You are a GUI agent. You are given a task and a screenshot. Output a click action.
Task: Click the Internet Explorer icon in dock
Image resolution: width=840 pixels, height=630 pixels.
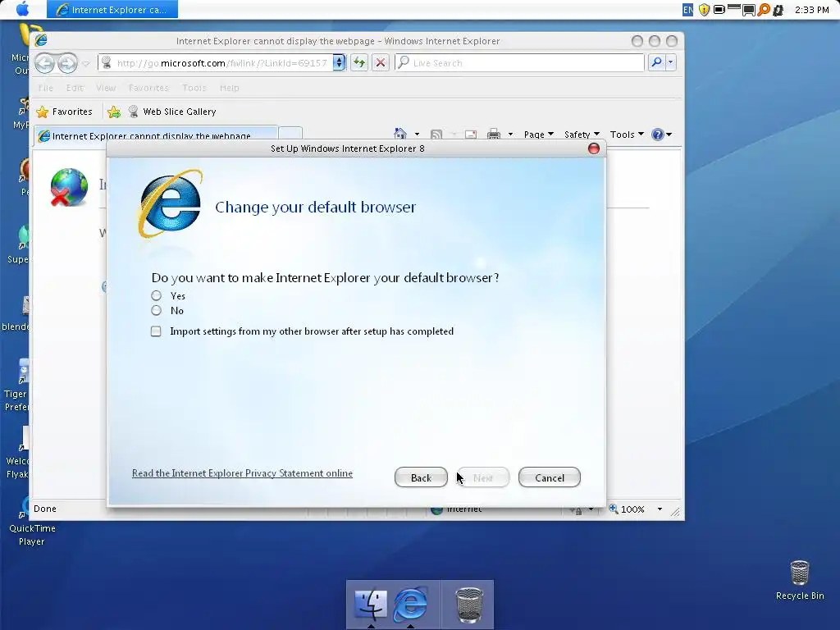(x=410, y=605)
